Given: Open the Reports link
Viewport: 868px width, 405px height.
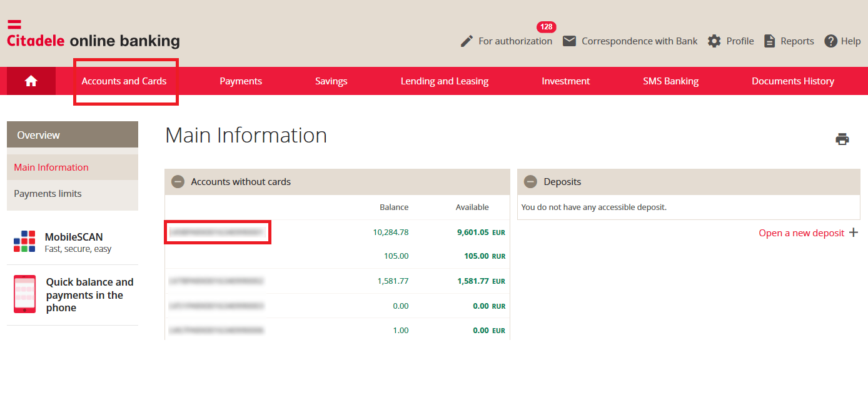Looking at the screenshot, I should [797, 41].
